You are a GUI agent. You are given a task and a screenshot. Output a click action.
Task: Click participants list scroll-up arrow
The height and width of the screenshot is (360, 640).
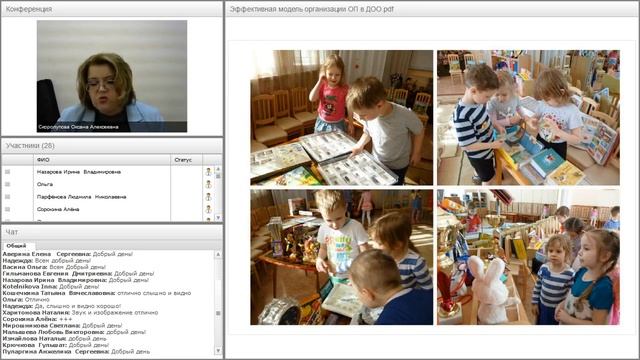(x=218, y=169)
